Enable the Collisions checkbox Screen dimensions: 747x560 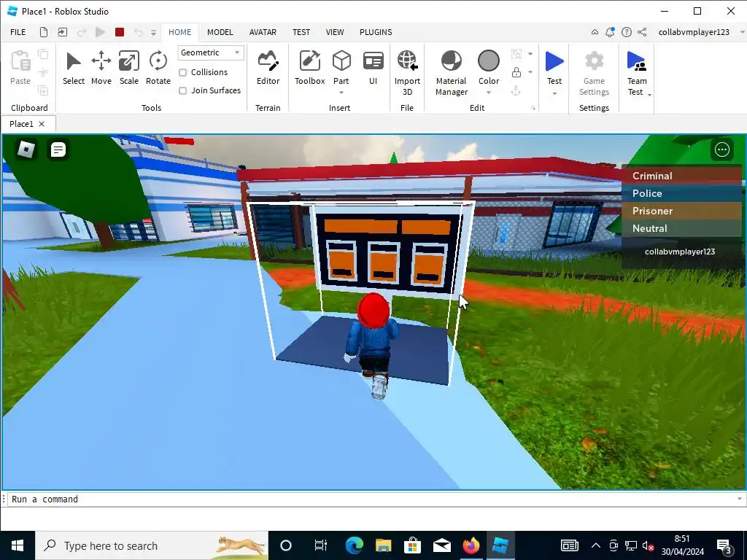(182, 72)
